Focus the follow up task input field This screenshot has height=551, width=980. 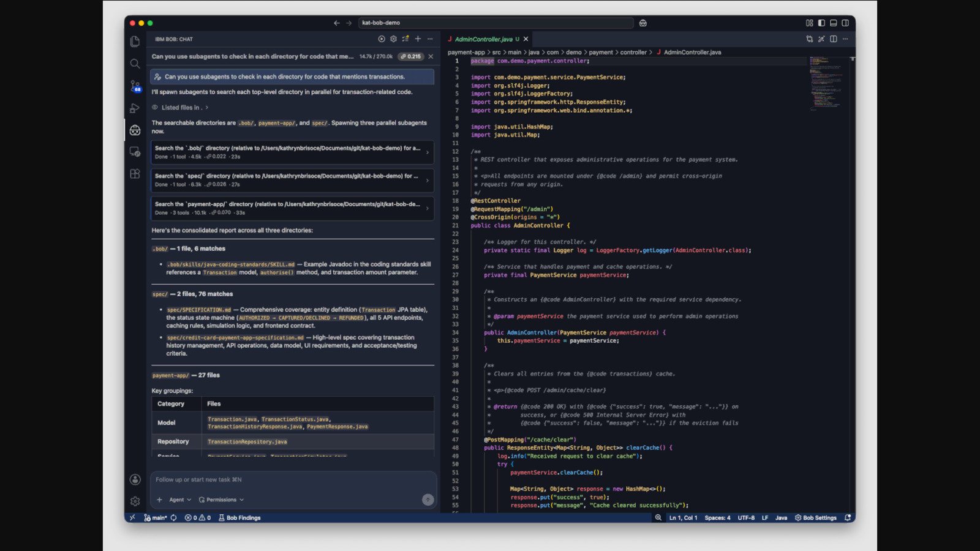pyautogui.click(x=293, y=480)
